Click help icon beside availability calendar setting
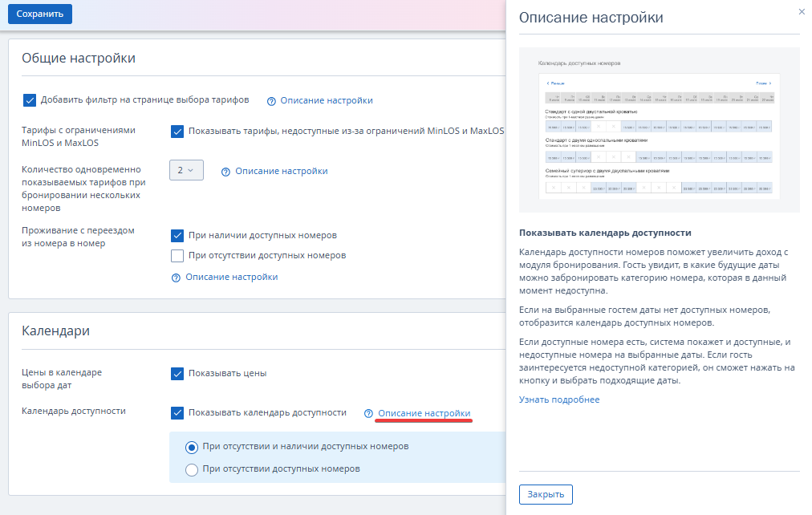 click(x=368, y=414)
